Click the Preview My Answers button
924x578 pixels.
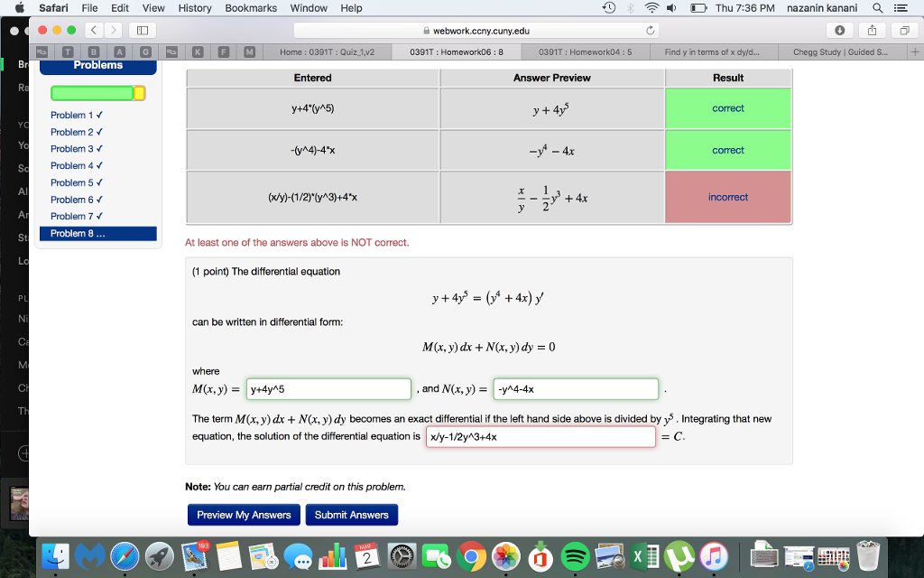(x=244, y=515)
